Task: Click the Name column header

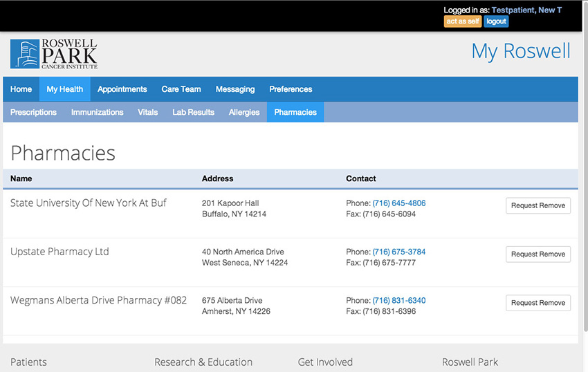Action: pyautogui.click(x=21, y=178)
